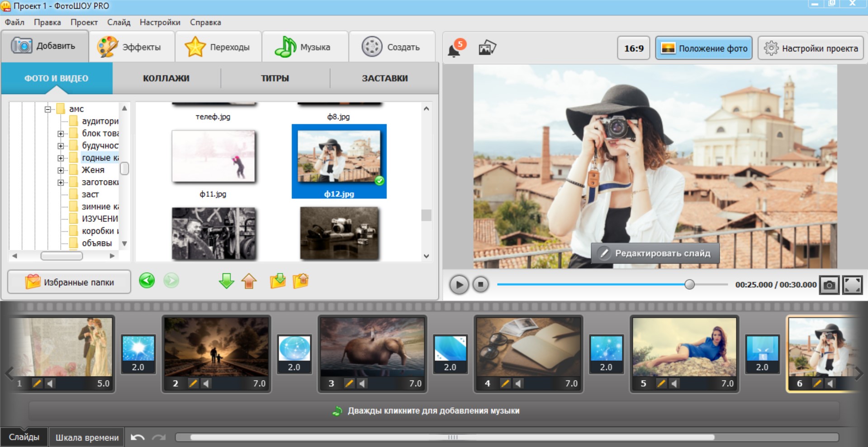This screenshot has width=868, height=447.
Task: Edit slide 3 with pencil icon
Action: (349, 383)
